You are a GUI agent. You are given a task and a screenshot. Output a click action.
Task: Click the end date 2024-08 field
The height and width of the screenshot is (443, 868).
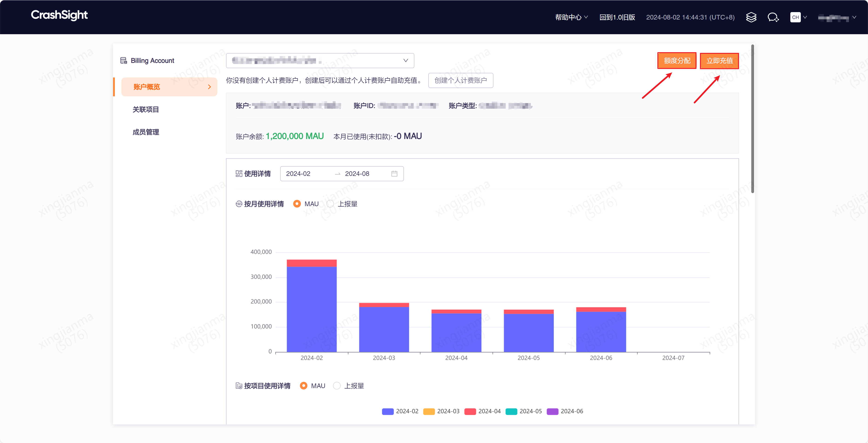[x=357, y=174]
